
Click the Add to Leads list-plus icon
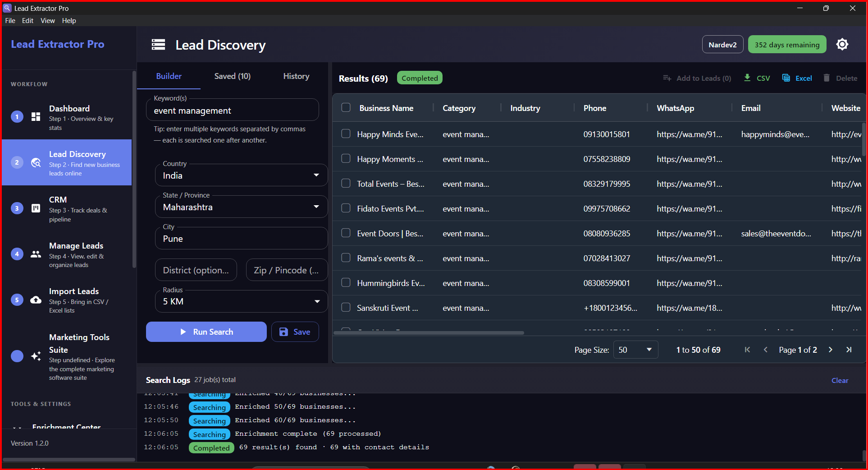click(x=667, y=78)
